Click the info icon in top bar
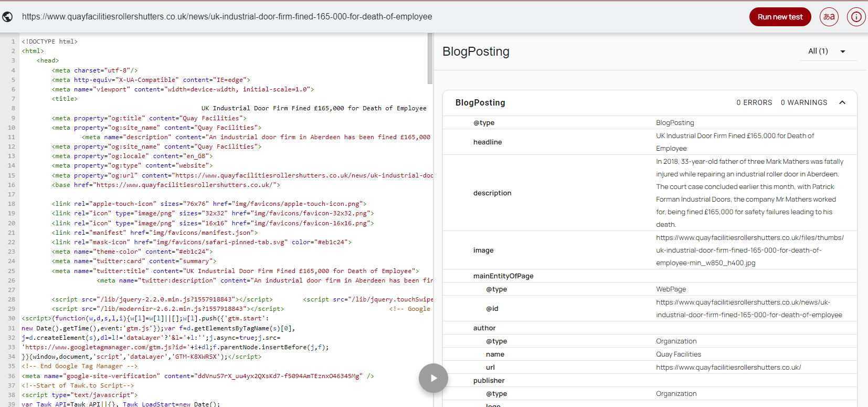868x407 pixels. click(x=856, y=17)
